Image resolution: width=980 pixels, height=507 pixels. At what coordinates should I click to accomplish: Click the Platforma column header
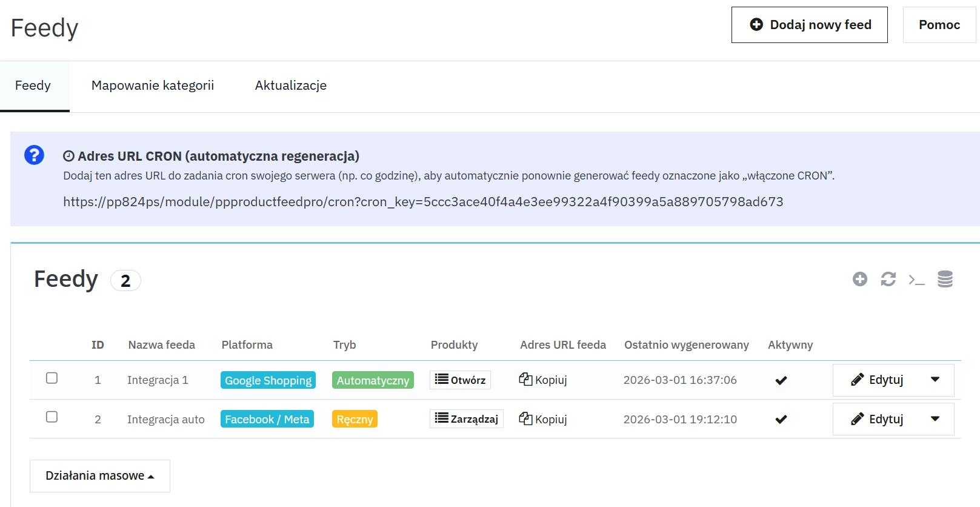click(x=247, y=344)
